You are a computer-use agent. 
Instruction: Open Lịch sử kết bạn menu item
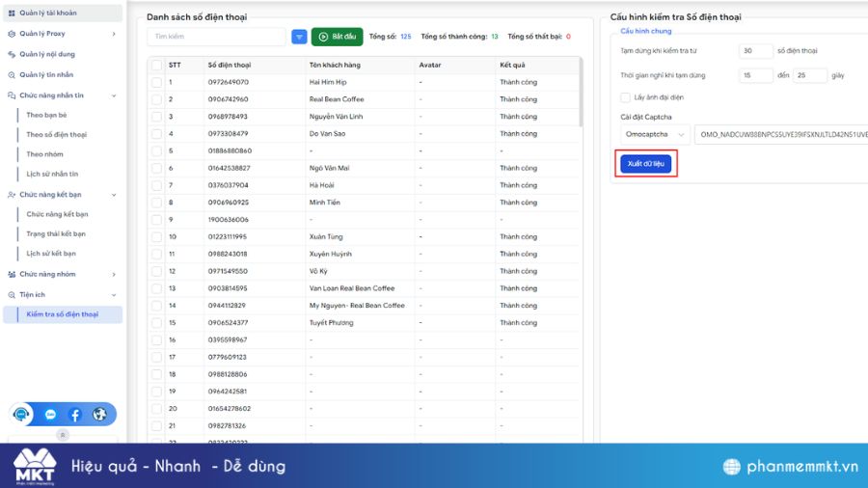(x=51, y=254)
